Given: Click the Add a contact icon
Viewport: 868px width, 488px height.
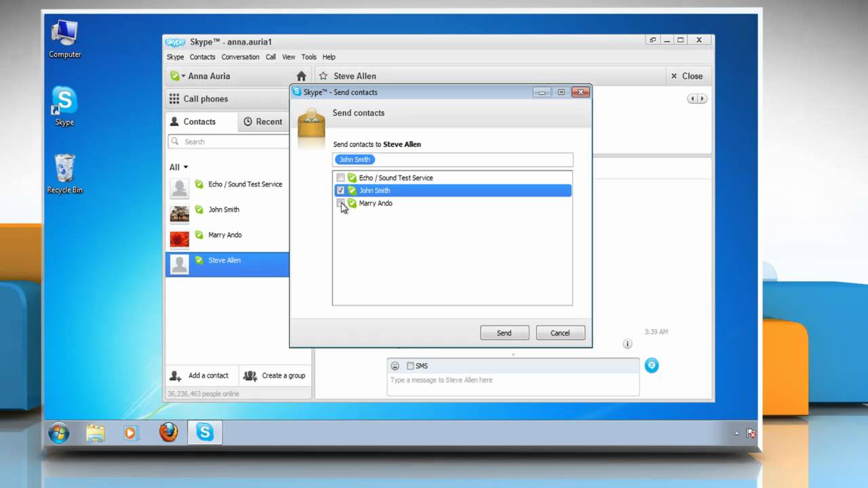Looking at the screenshot, I should tap(176, 375).
